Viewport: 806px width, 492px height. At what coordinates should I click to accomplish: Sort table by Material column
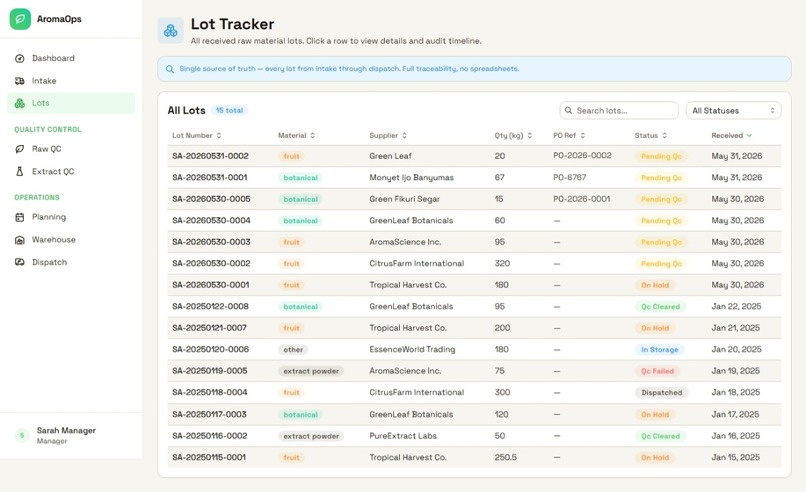click(x=296, y=135)
